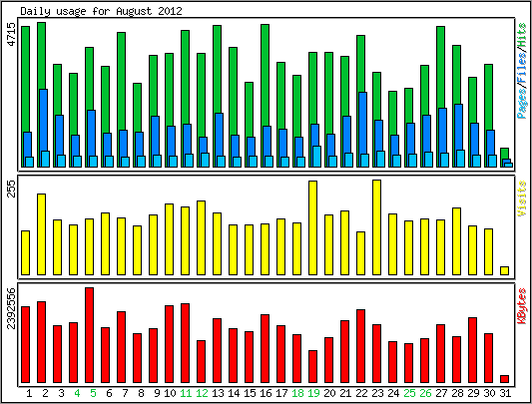
Task: Click day 17 on the x-axis
Action: click(x=281, y=393)
